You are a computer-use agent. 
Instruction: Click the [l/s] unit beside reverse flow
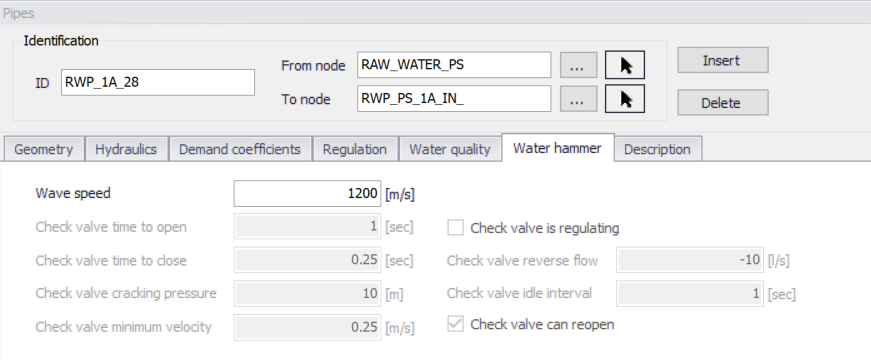tap(778, 261)
